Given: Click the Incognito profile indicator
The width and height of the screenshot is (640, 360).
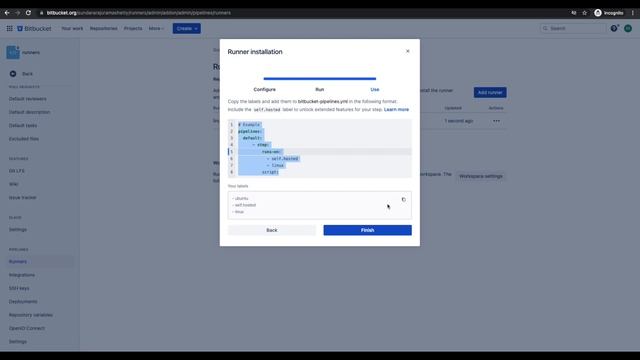Looking at the screenshot, I should (609, 13).
